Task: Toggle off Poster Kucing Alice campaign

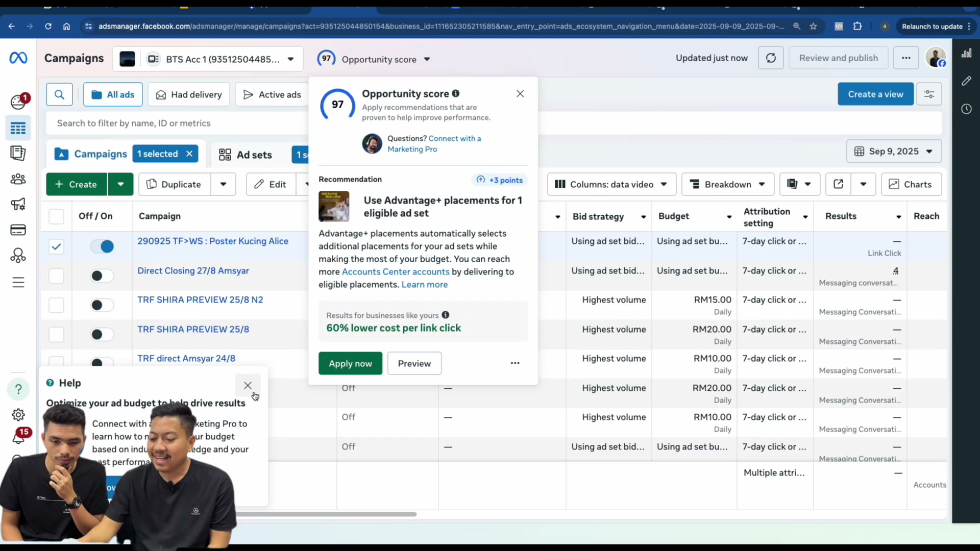Action: 102,246
